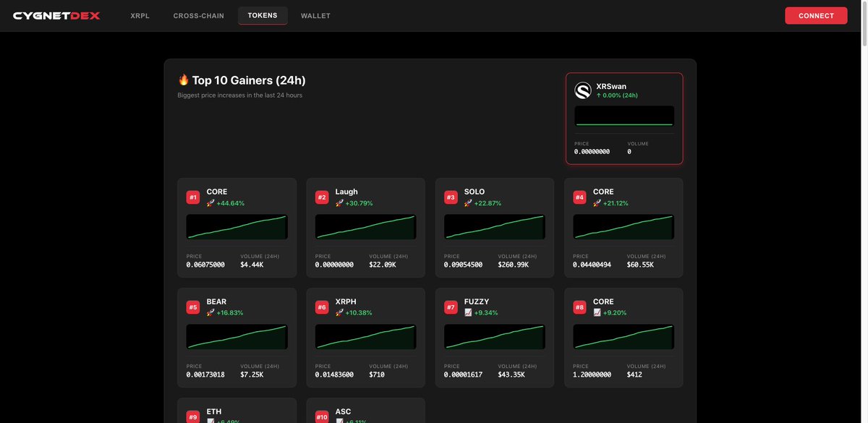Click the BEAR sparkline chart

click(x=237, y=336)
